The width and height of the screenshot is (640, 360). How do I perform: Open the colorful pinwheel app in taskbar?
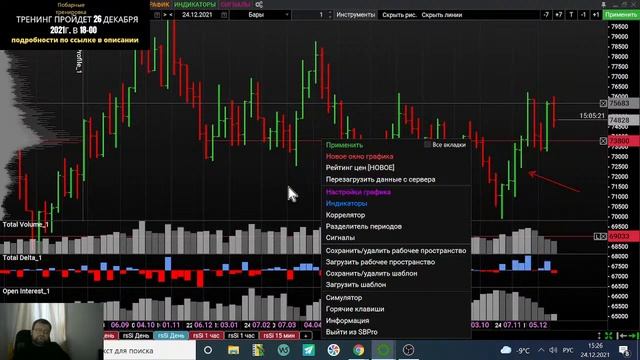[333, 350]
